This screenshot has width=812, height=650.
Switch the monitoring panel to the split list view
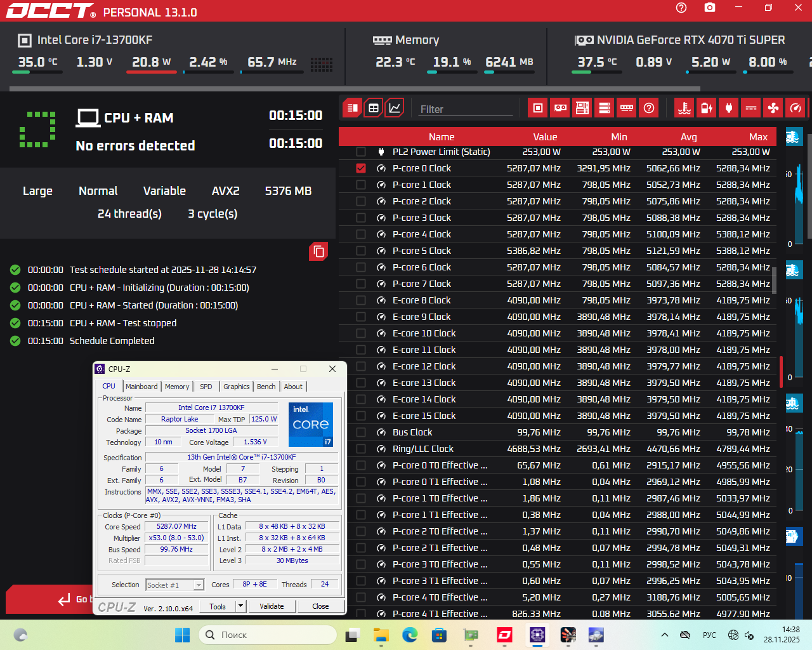pos(353,108)
